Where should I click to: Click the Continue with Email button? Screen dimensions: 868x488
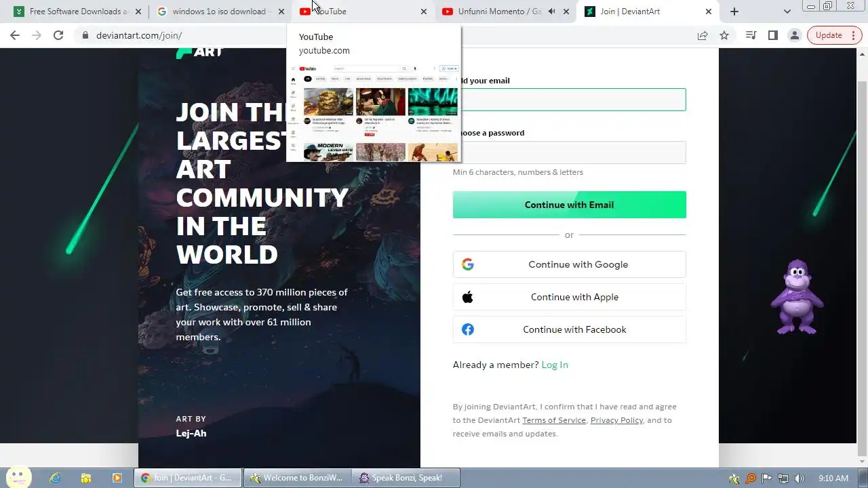[569, 205]
